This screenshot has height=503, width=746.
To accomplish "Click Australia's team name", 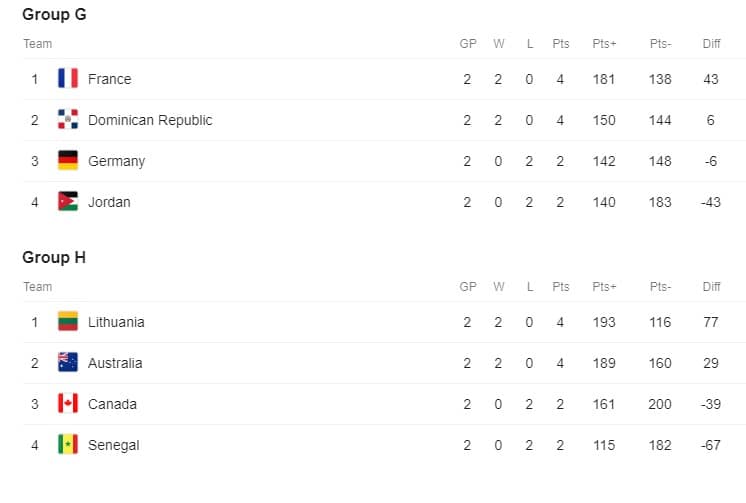I will [x=115, y=363].
